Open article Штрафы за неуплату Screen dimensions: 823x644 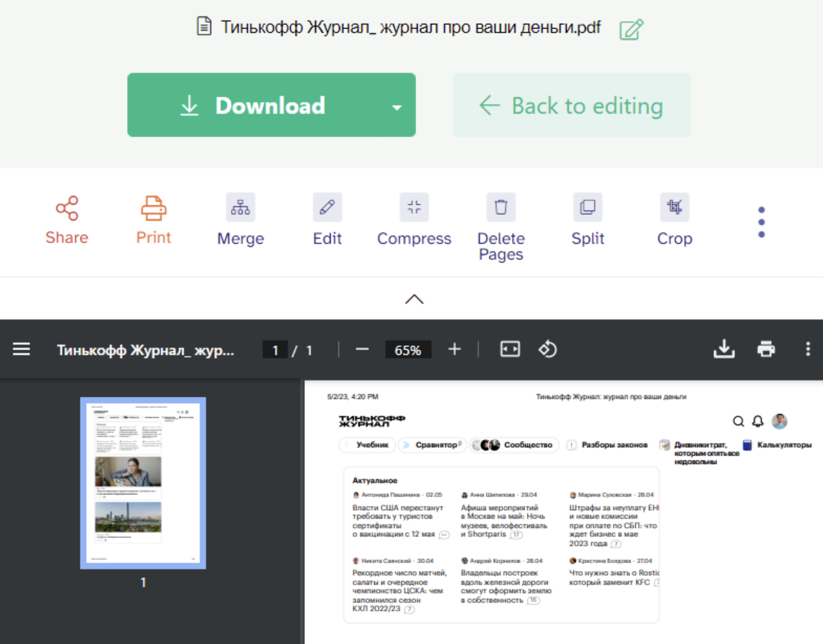613,525
